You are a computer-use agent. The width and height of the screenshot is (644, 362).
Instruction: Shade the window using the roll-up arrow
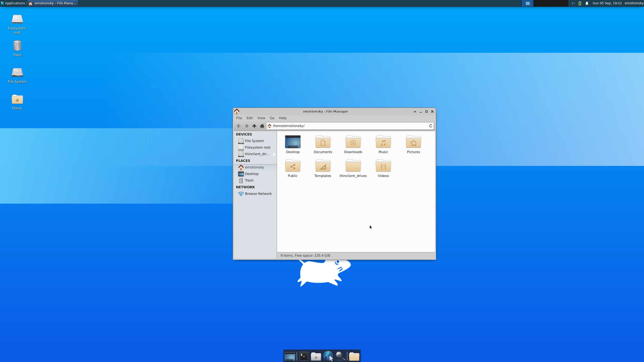(x=415, y=111)
